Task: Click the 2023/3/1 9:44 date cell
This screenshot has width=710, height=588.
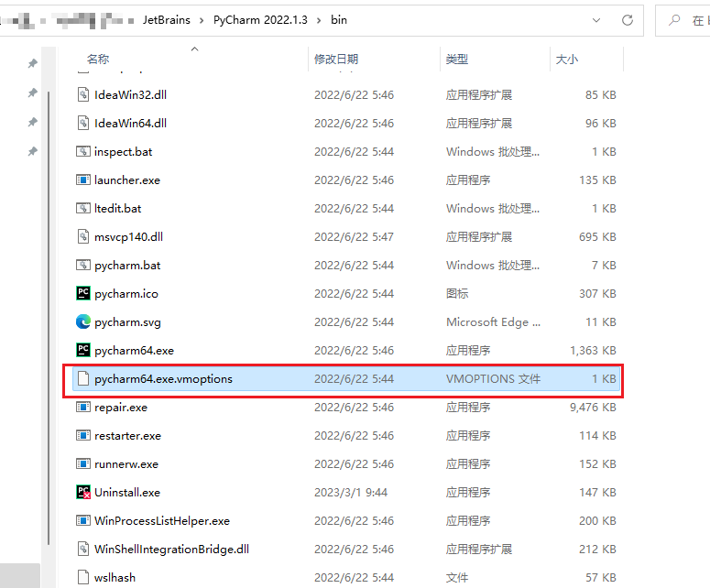Action: (351, 493)
